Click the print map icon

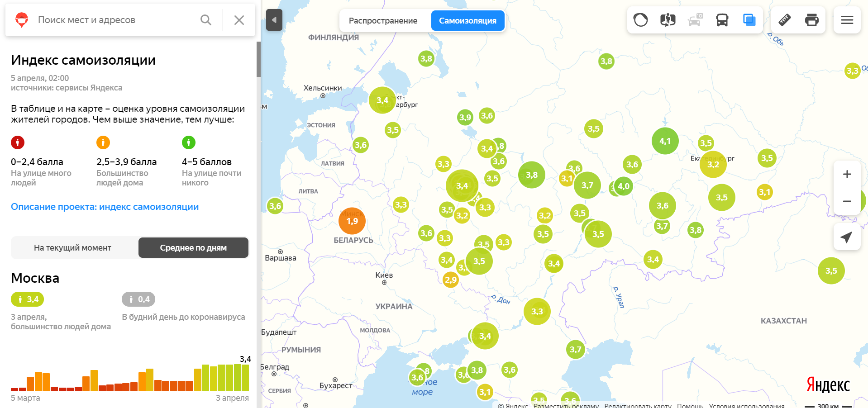tap(811, 20)
